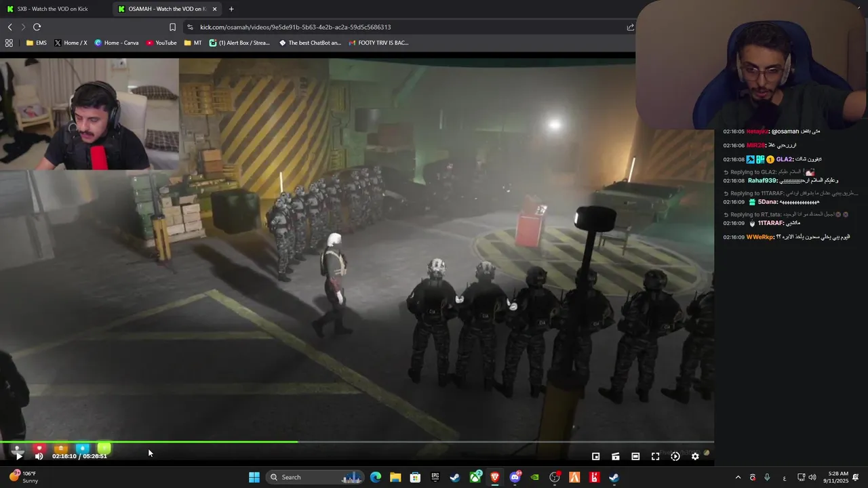The height and width of the screenshot is (488, 868).
Task: Open the YouTube bookmark
Action: coord(161,43)
